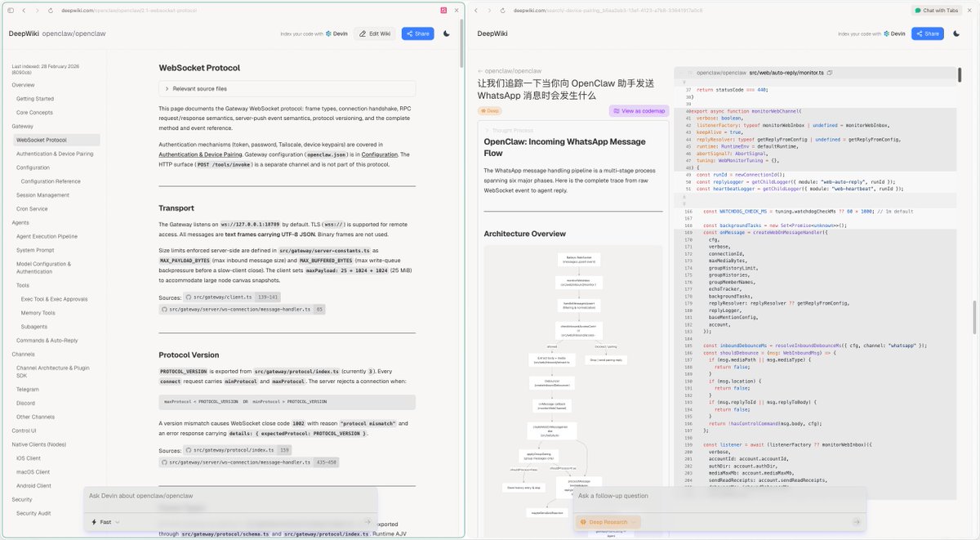Open Control UI page
This screenshot has width=980, height=540.
point(24,431)
